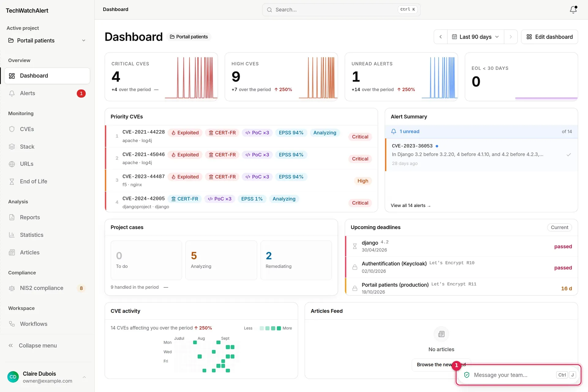Screen dimensions: 588x392
Task: Click the django 4.2 deadline row
Action: coord(462,246)
